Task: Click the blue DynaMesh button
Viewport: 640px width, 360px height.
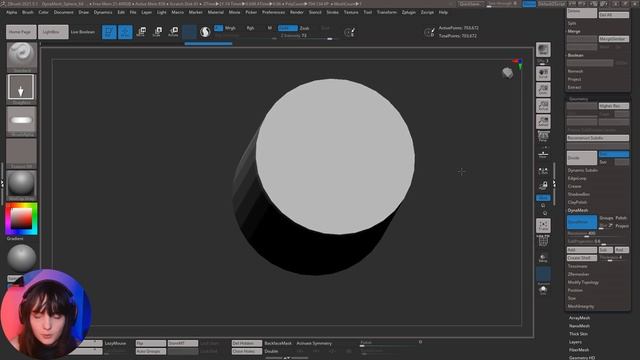Action: pos(582,222)
